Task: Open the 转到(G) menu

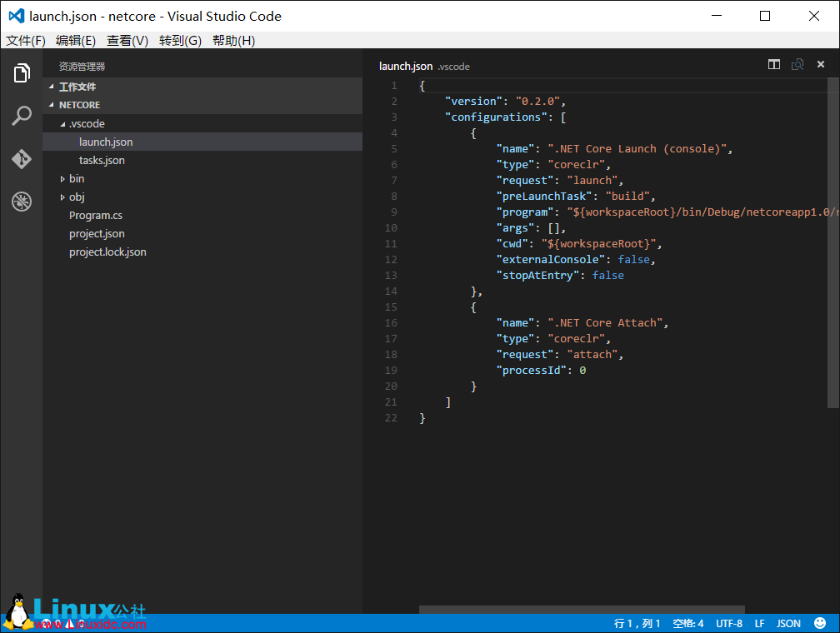Action: click(180, 41)
